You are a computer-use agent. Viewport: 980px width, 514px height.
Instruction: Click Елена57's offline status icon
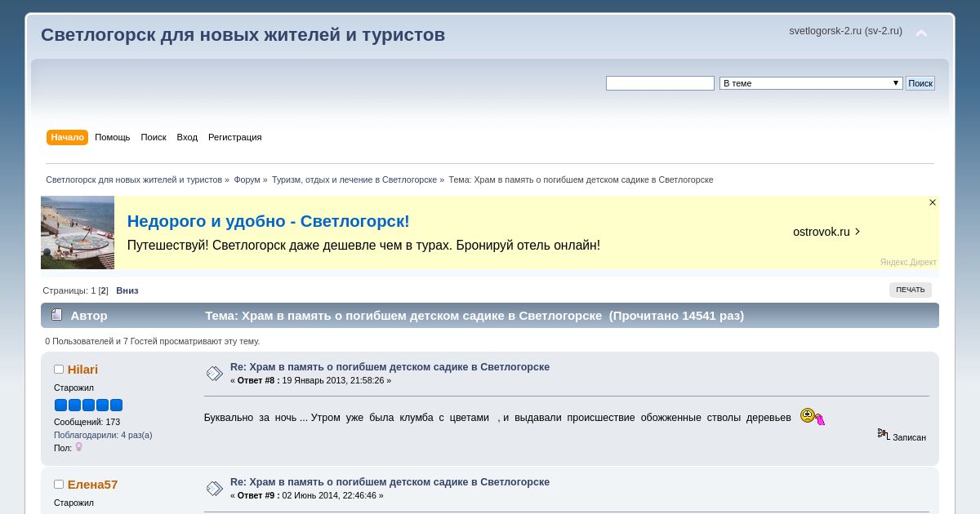(x=59, y=485)
